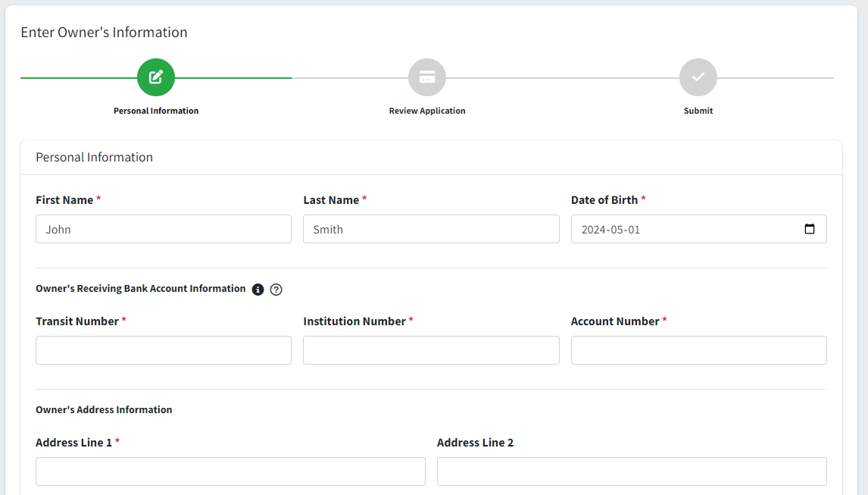Click the Address Line 2 label
Image resolution: width=868 pixels, height=495 pixels.
pos(475,443)
